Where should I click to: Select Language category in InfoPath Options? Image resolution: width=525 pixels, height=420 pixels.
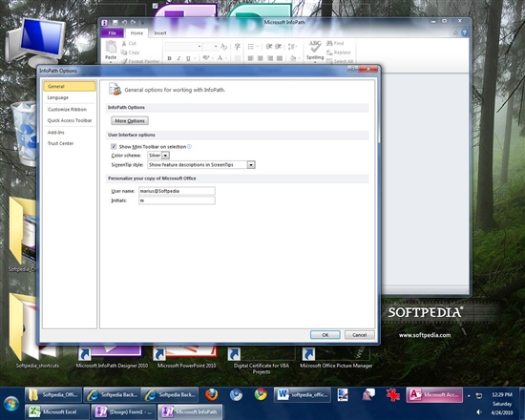70,97
